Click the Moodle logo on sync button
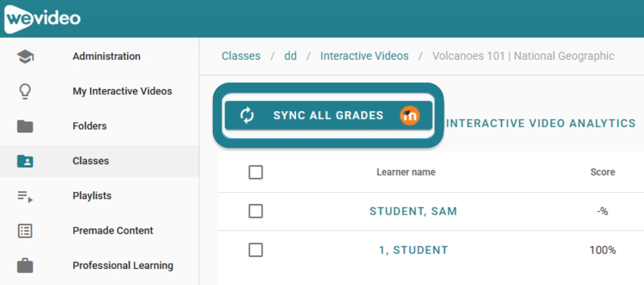The width and height of the screenshot is (644, 285). [409, 115]
